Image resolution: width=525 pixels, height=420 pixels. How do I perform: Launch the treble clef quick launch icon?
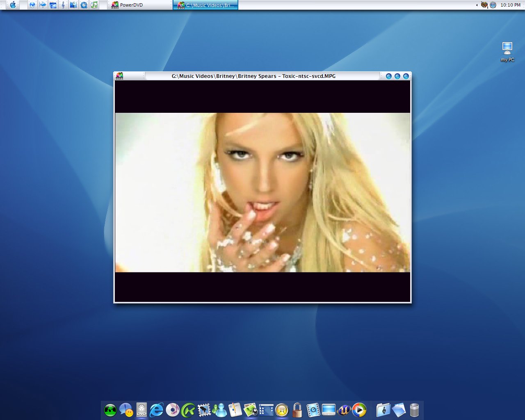click(63, 5)
